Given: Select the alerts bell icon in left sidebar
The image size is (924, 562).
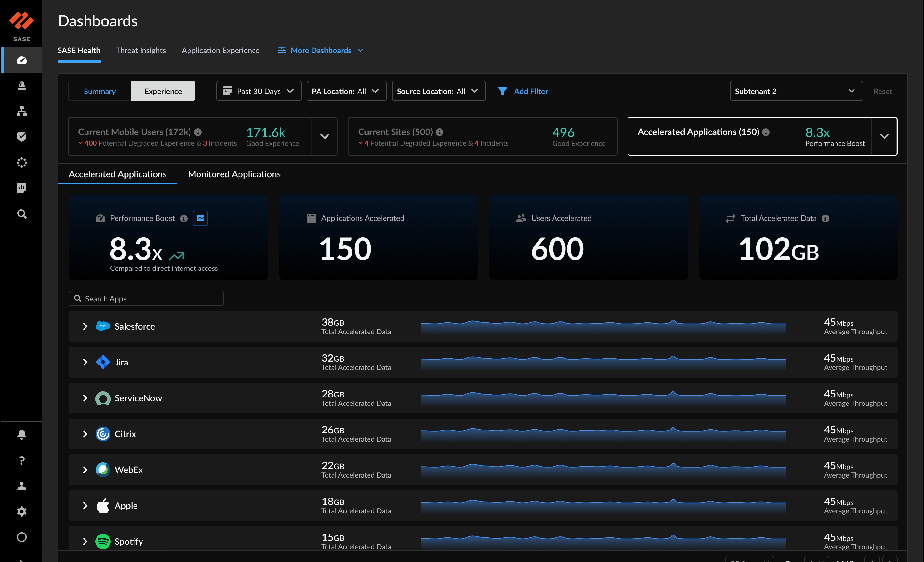Looking at the screenshot, I should (x=21, y=85).
